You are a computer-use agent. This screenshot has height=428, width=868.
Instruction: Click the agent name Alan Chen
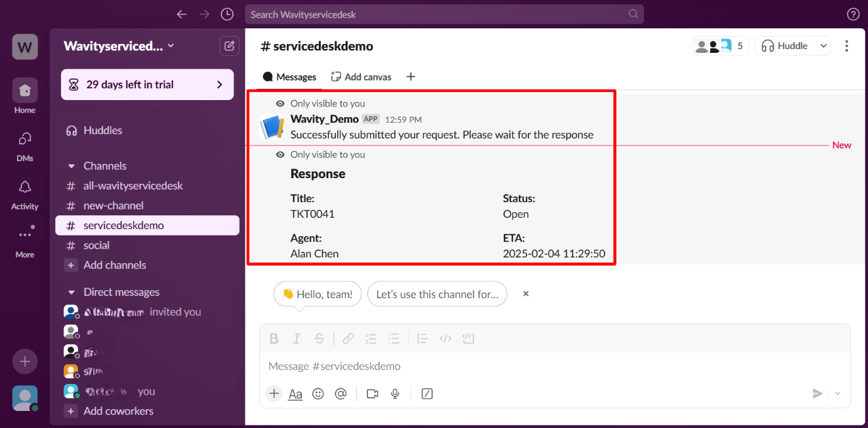(314, 254)
